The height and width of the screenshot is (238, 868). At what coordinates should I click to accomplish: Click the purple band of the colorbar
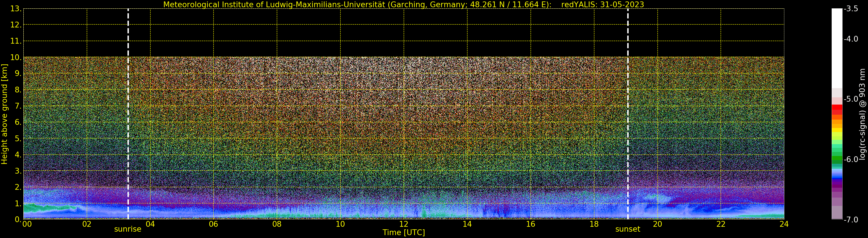pyautogui.click(x=837, y=184)
